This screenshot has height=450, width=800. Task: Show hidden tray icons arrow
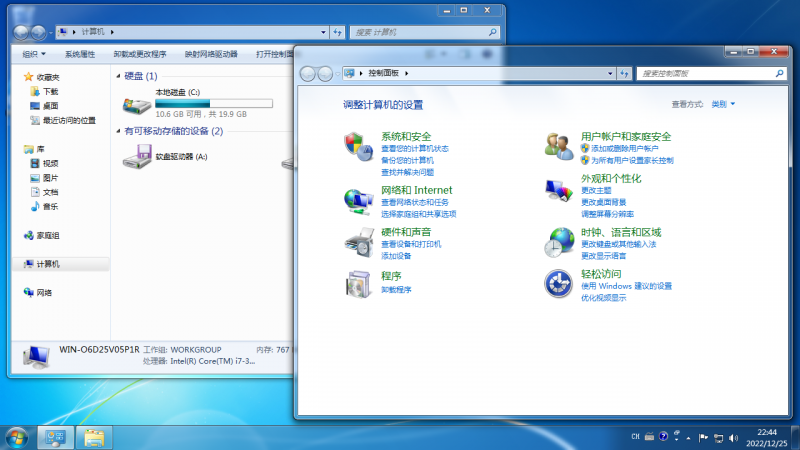click(689, 438)
